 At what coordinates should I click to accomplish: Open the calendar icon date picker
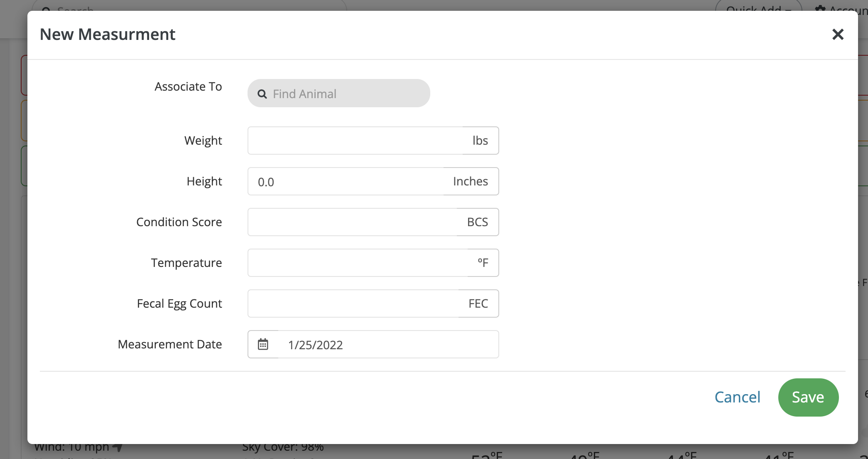point(263,344)
